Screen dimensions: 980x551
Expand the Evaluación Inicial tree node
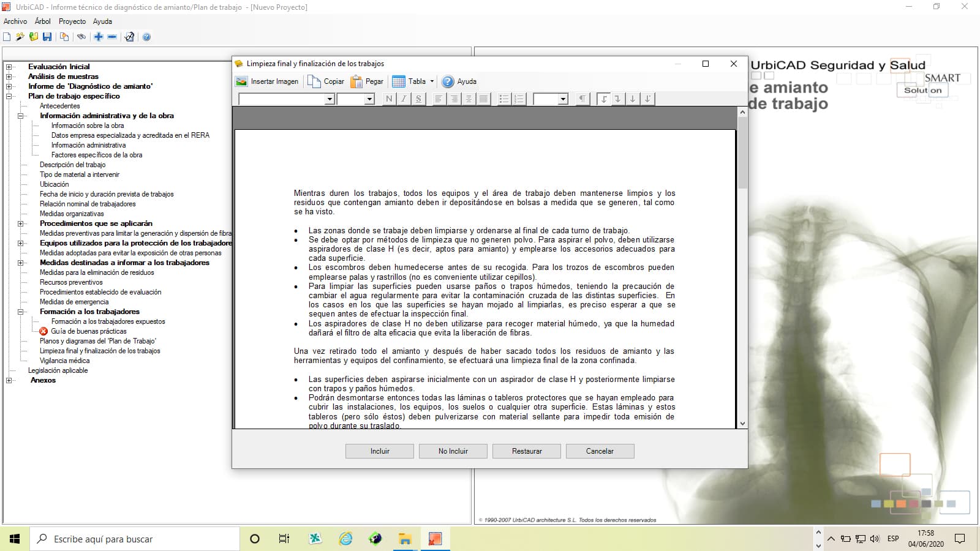point(9,67)
